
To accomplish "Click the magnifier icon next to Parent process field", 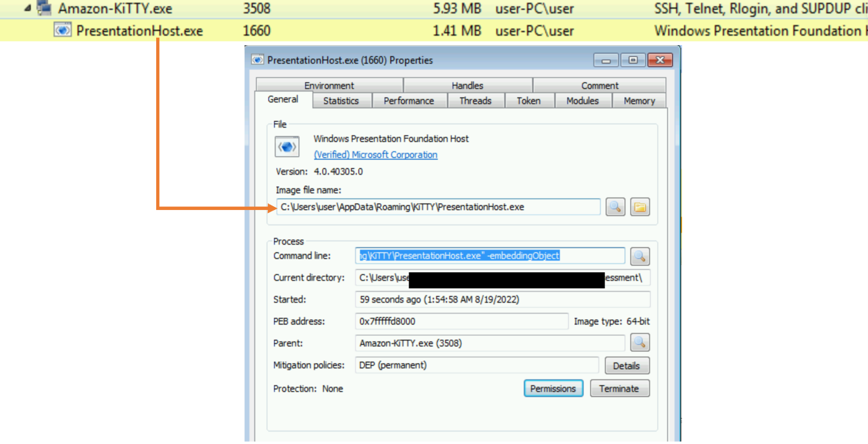I will coord(640,343).
